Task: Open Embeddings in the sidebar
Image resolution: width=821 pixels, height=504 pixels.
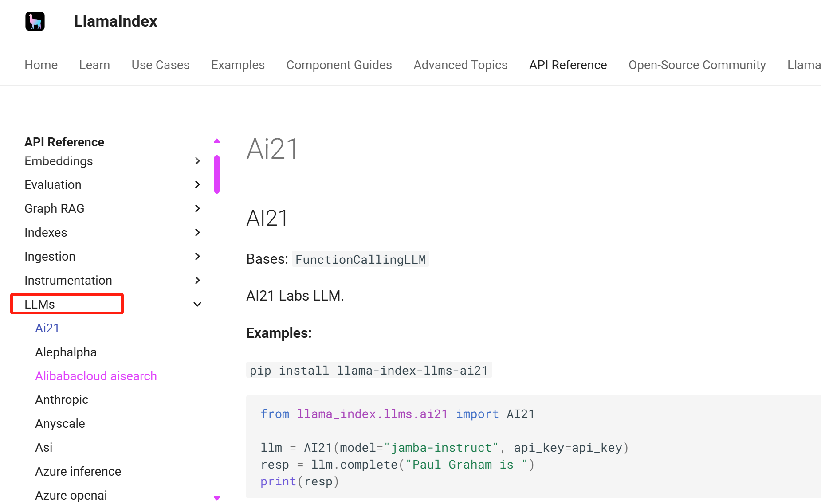Action: click(59, 161)
